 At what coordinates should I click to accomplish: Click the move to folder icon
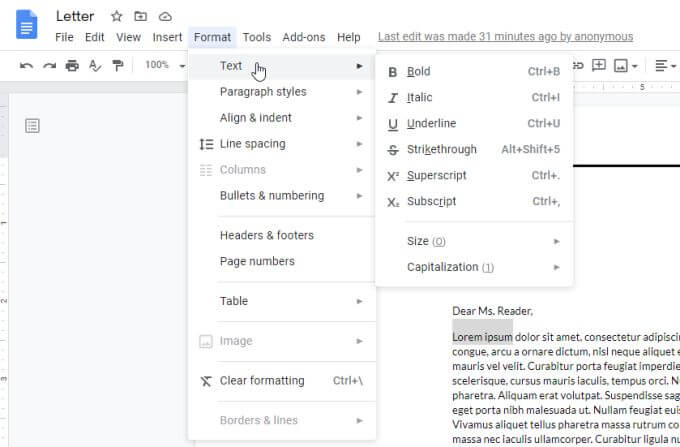140,17
